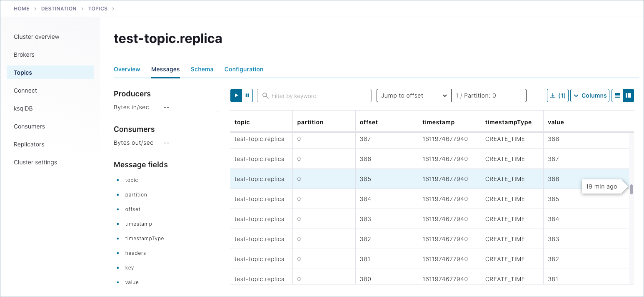Open Cluster settings in sidebar
The width and height of the screenshot is (644, 297).
pyautogui.click(x=35, y=162)
